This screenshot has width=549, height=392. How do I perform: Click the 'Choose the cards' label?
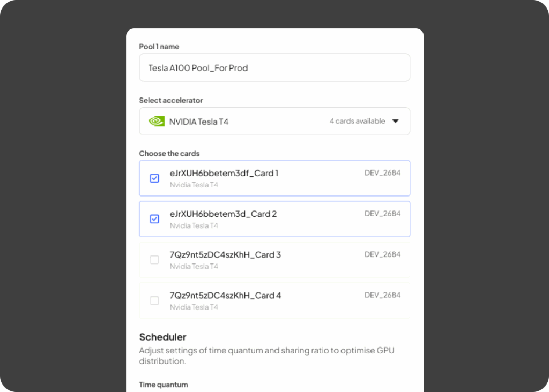pyautogui.click(x=169, y=154)
